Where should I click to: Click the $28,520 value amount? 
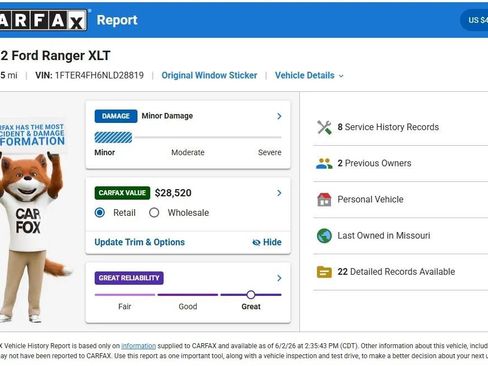tap(173, 193)
